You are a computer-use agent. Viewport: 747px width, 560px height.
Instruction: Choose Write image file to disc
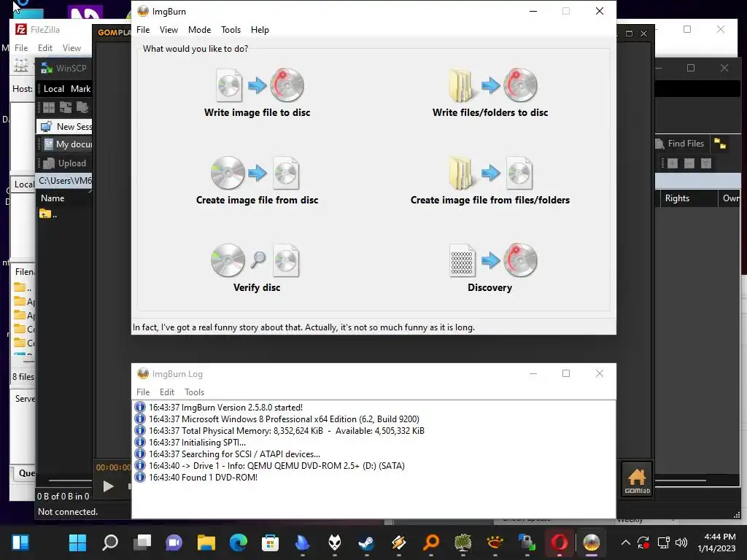point(258,93)
